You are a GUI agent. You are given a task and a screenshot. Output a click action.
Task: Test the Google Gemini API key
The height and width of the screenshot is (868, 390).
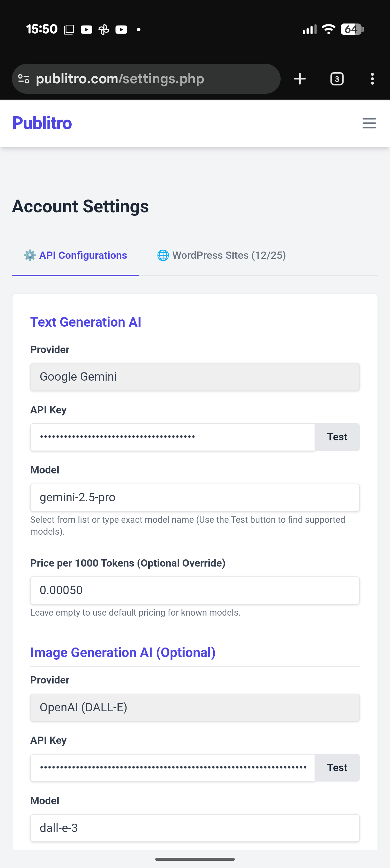(x=337, y=437)
